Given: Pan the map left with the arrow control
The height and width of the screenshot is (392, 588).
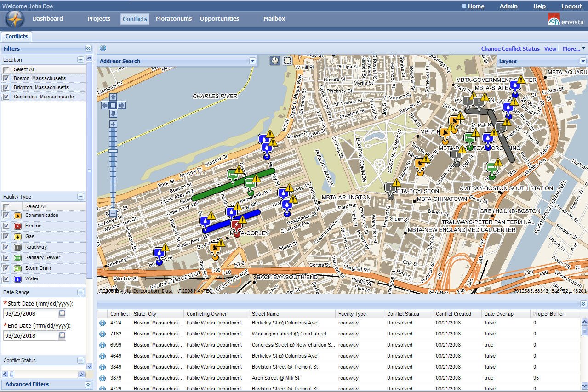Looking at the screenshot, I should 105,105.
